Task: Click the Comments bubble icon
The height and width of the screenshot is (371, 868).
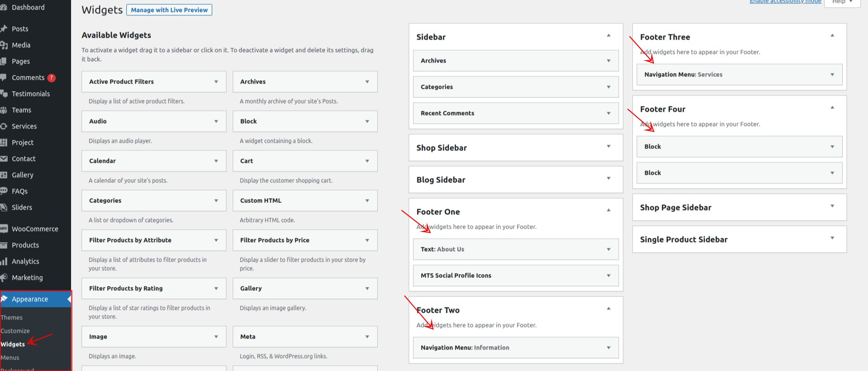Action: (x=4, y=77)
